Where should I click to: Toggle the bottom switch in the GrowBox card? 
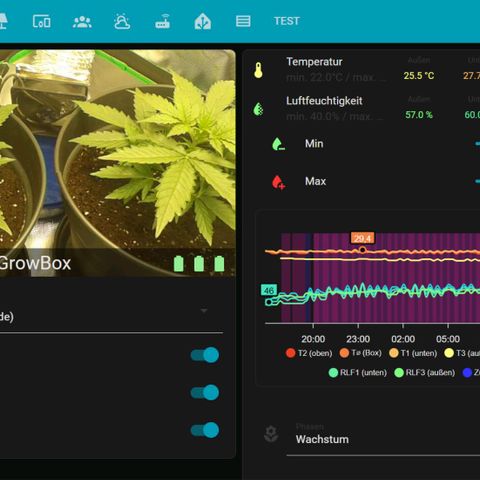pos(205,430)
